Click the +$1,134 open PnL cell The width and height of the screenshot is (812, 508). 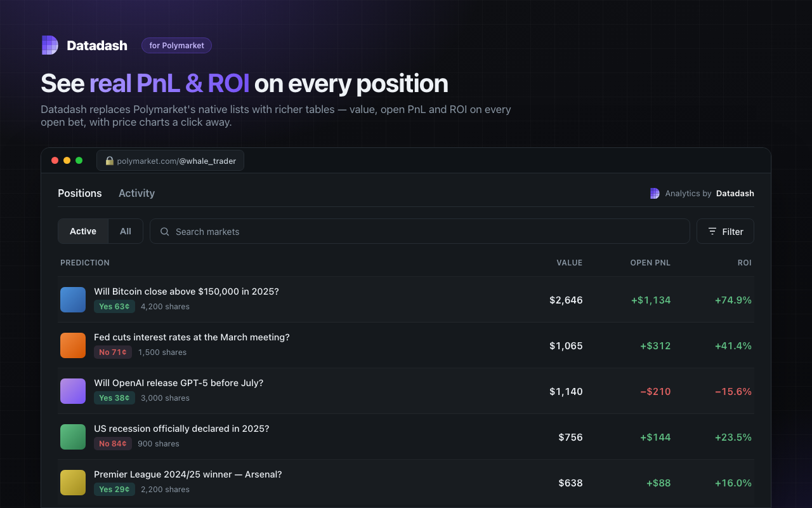coord(651,300)
